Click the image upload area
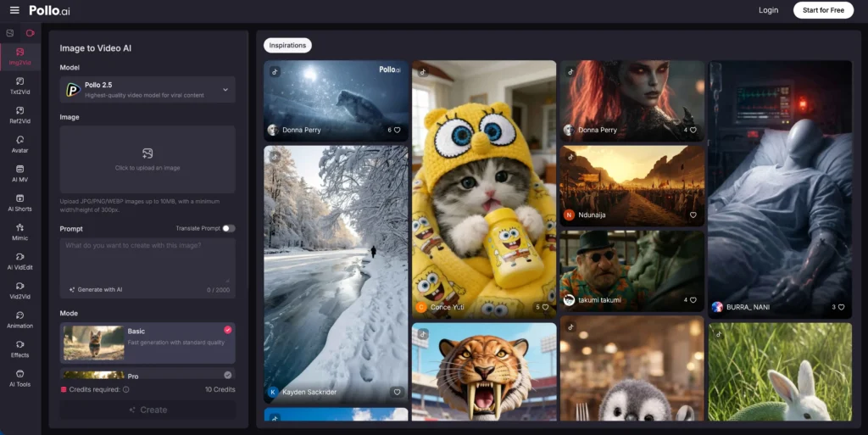The image size is (868, 435). 147,159
